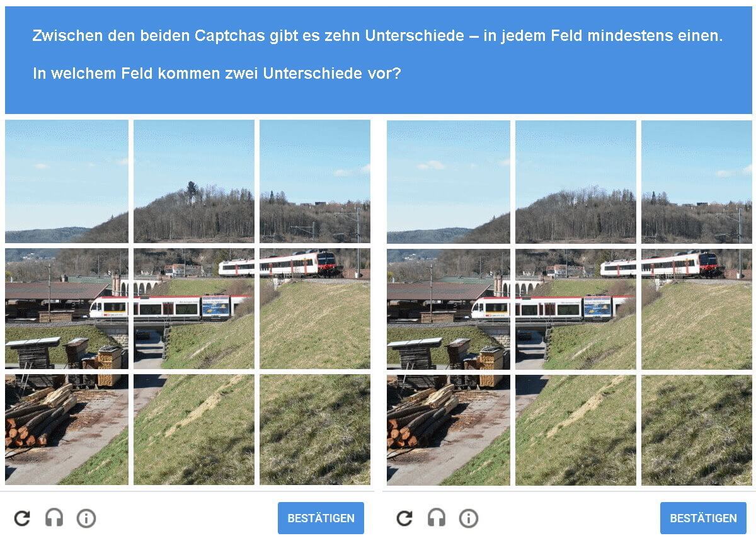The image size is (756, 543).
Task: Click audio headphones icon in right captcha
Action: (436, 518)
